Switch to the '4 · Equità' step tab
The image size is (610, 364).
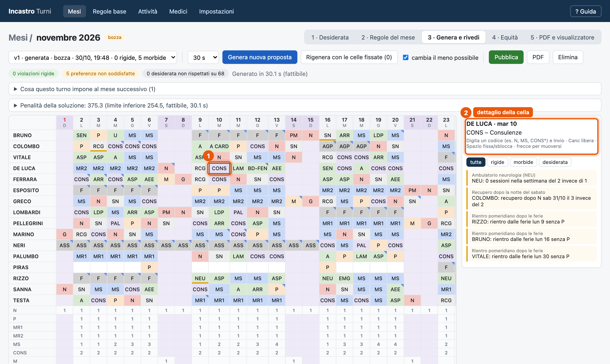pyautogui.click(x=505, y=37)
